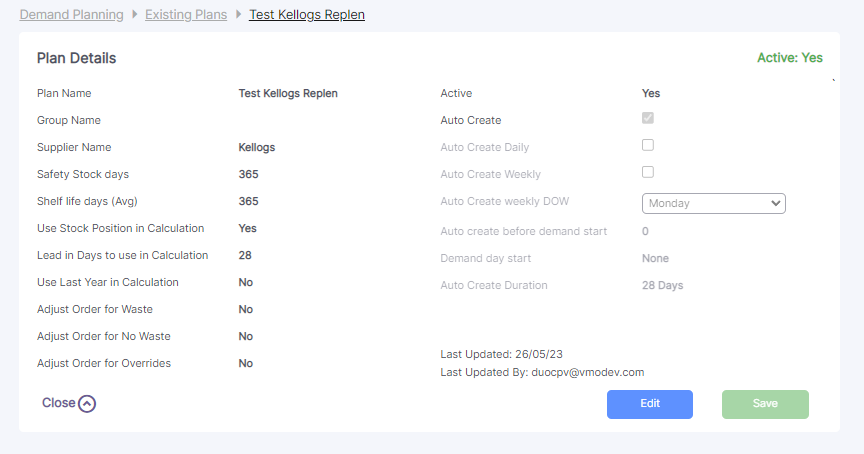Open the Auto Create weekly DOW dropdown
The width and height of the screenshot is (864, 454).
[x=713, y=203]
